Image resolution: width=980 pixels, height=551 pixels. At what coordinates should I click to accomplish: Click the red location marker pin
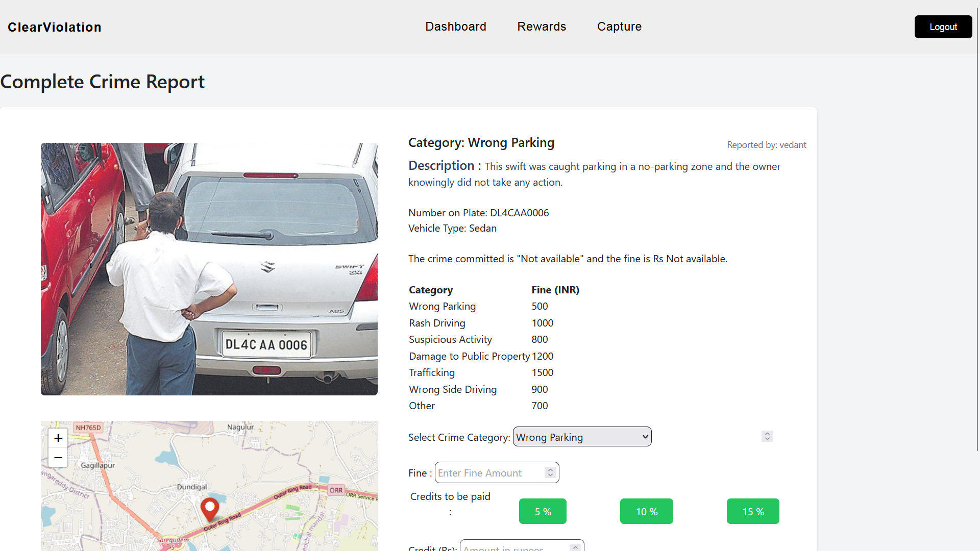210,509
